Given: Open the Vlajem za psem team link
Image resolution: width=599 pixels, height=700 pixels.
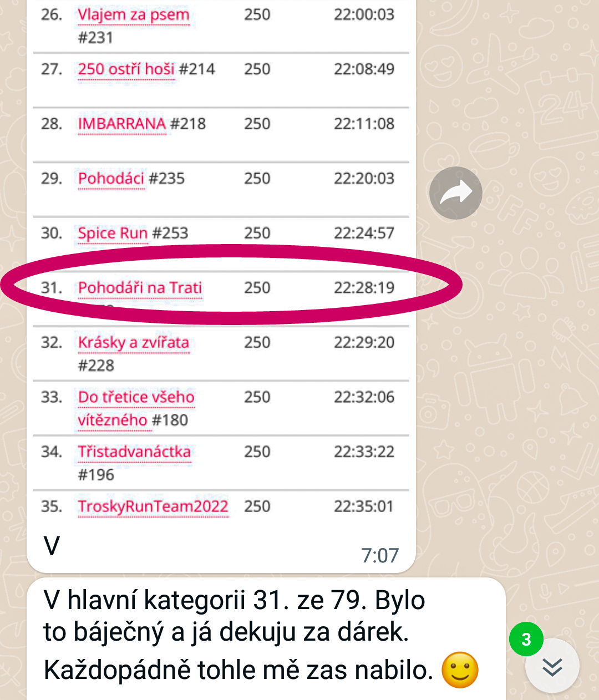Looking at the screenshot, I should [133, 15].
